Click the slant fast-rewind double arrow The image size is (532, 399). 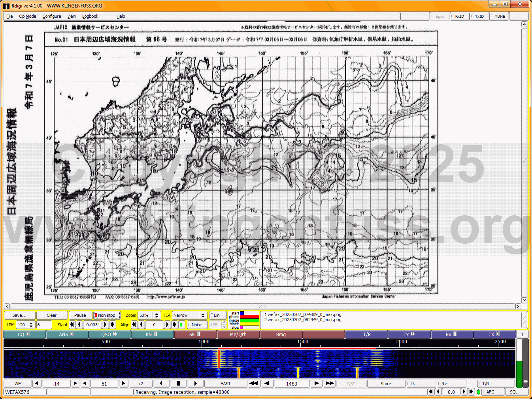[72, 325]
